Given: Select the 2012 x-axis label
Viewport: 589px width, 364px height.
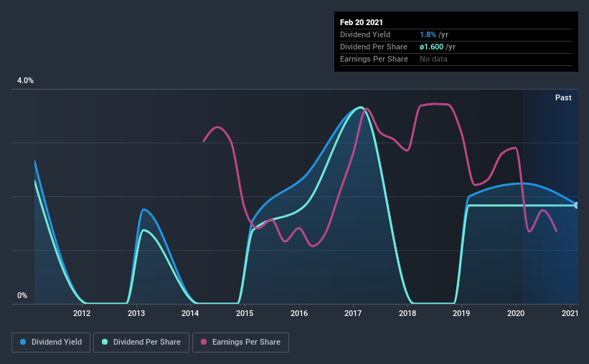Looking at the screenshot, I should click(82, 313).
